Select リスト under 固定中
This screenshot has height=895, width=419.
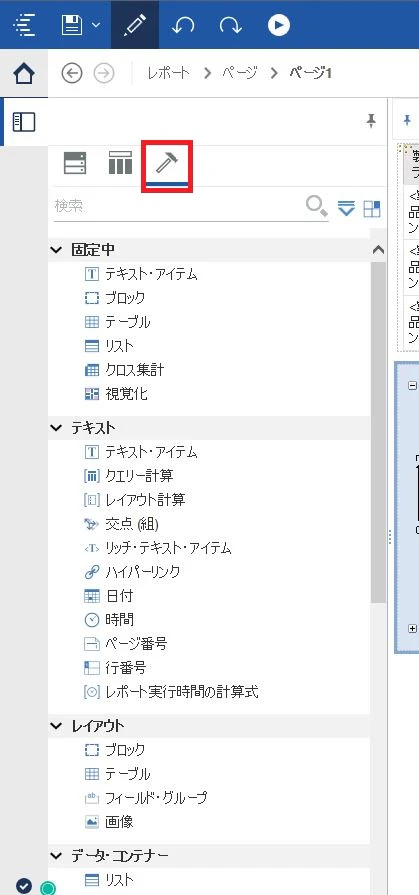pos(110,346)
